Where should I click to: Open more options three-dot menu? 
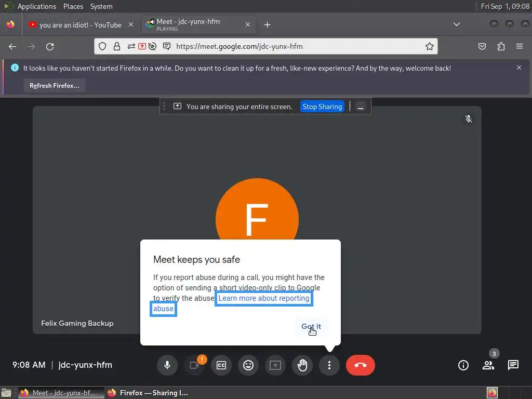tap(329, 365)
